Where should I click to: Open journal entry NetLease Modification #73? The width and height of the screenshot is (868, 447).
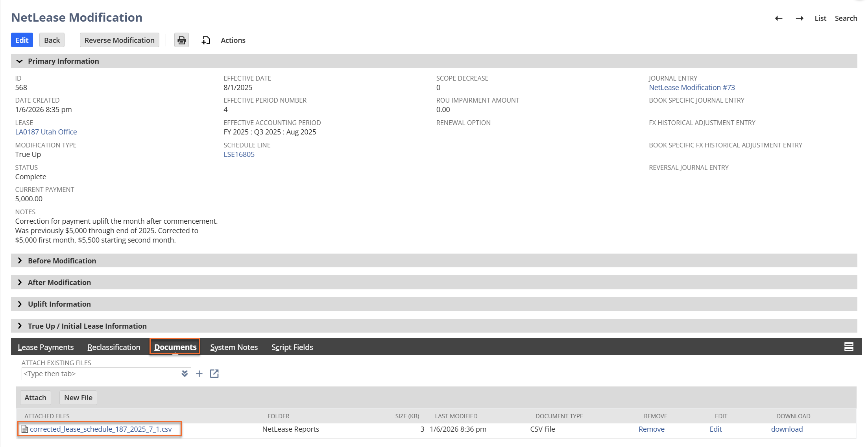692,87
